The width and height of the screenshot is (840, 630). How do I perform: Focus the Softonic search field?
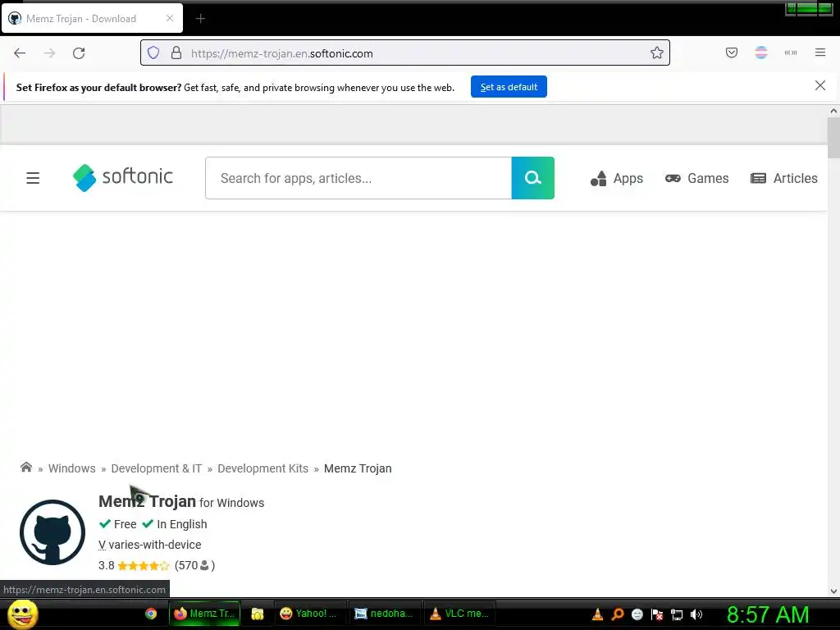coord(358,178)
